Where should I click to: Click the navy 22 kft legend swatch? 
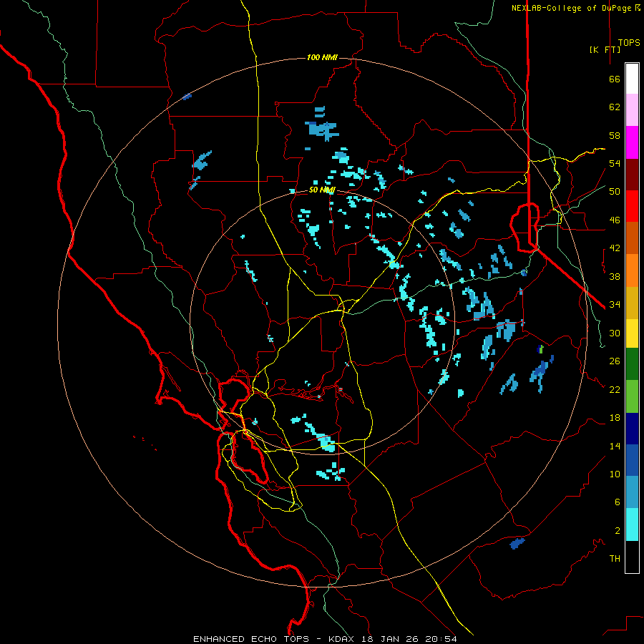(x=632, y=429)
